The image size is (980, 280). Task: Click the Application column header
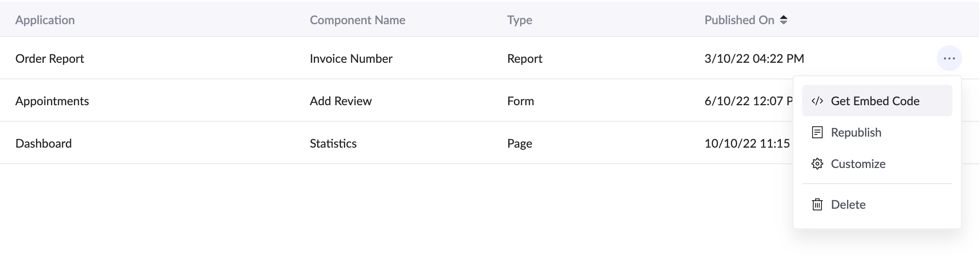click(x=45, y=20)
